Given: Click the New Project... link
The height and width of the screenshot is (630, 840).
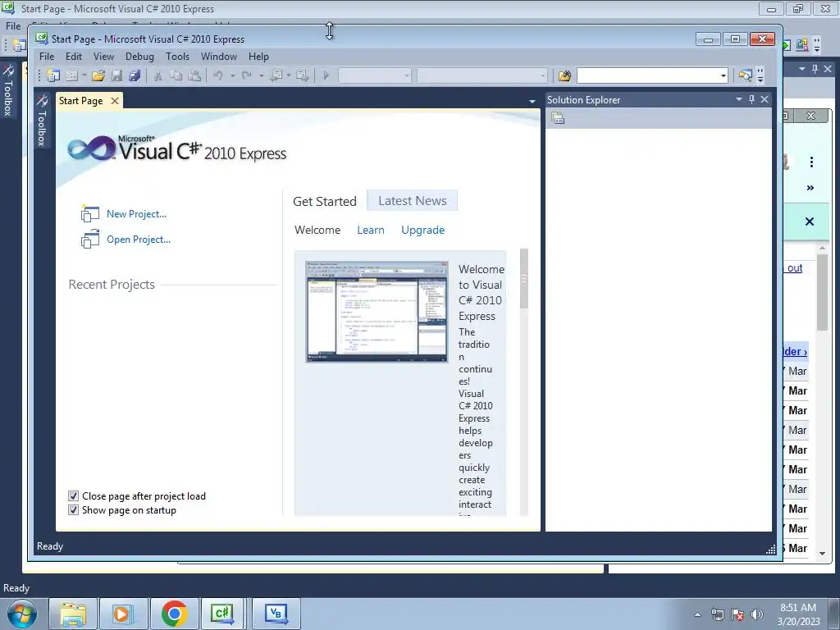Looking at the screenshot, I should click(137, 214).
